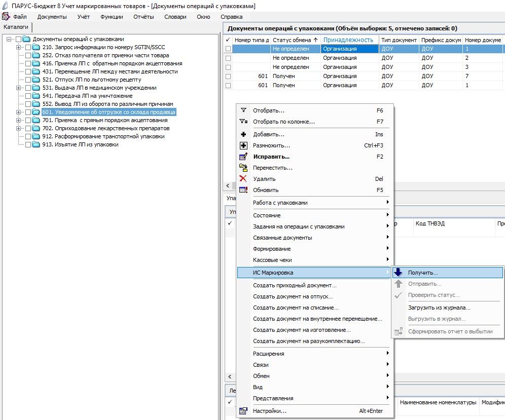Click the funnel icon beside Отобрать
The image size is (505, 420).
[243, 110]
